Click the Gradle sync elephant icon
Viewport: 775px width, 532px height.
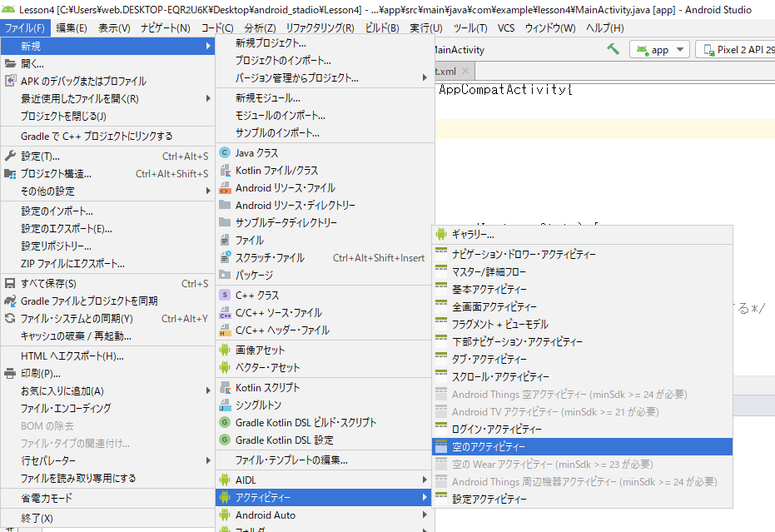10,301
